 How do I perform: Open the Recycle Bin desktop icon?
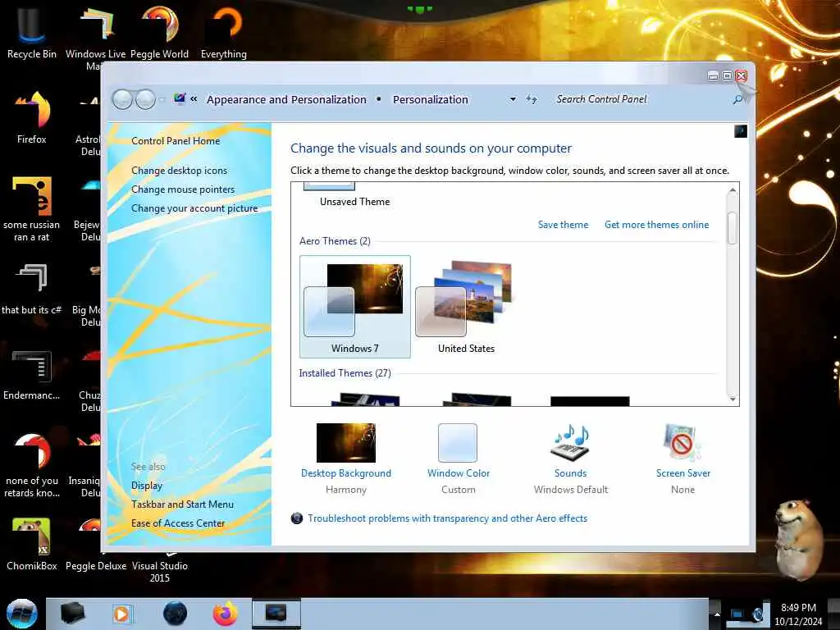(x=32, y=32)
